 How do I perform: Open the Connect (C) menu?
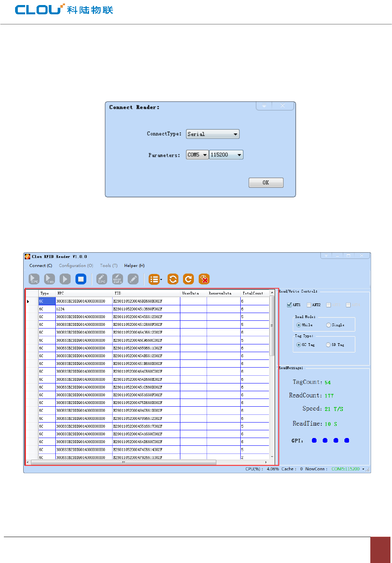point(41,265)
